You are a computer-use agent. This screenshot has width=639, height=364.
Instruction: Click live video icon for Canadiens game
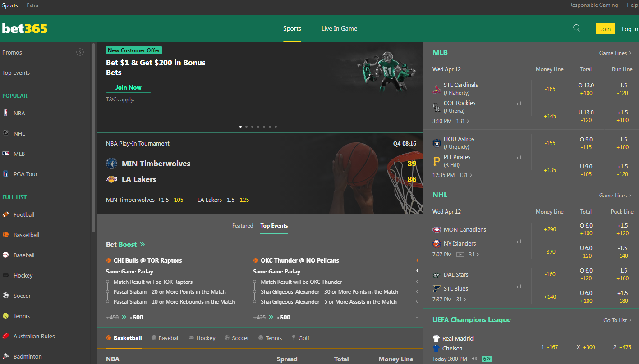click(x=460, y=255)
